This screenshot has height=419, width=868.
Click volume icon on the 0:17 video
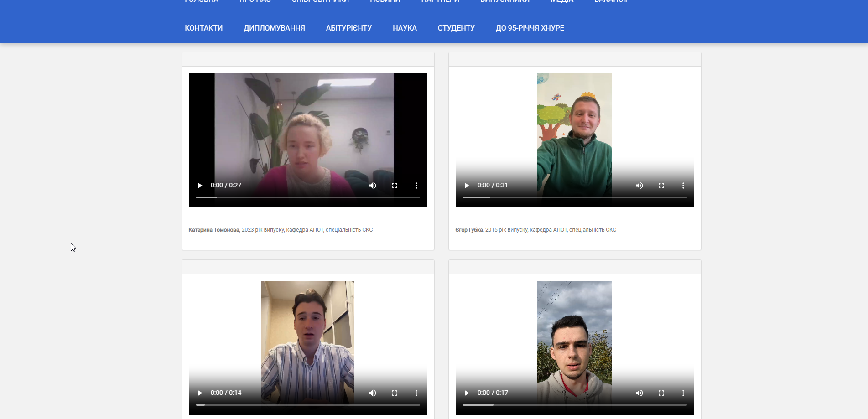639,393
